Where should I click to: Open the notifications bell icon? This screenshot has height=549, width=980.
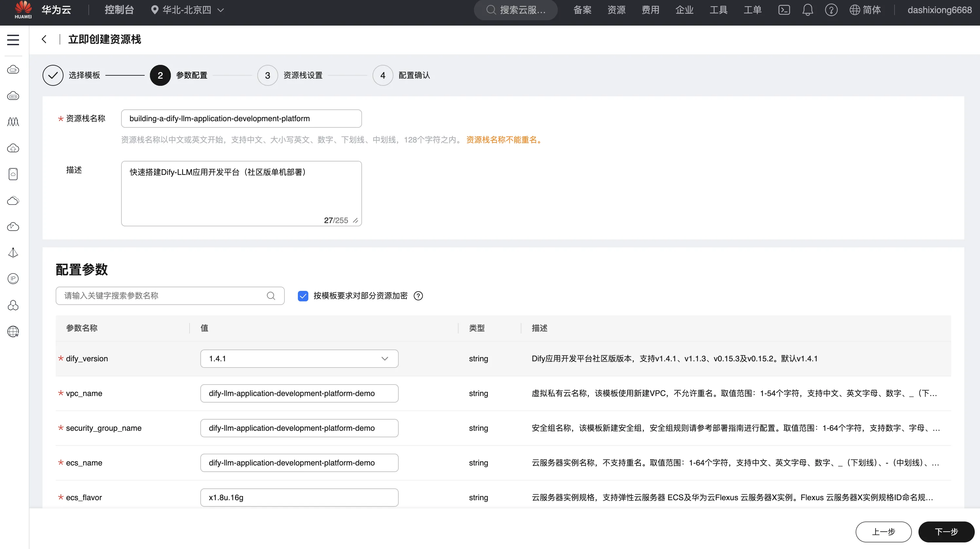point(808,10)
